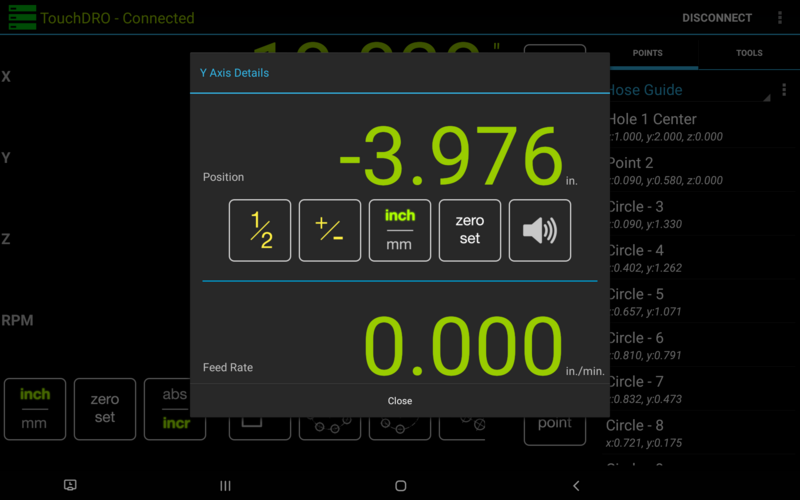Screen dimensions: 800x500
Task: Tap the X axis label
Action: pyautogui.click(x=6, y=77)
